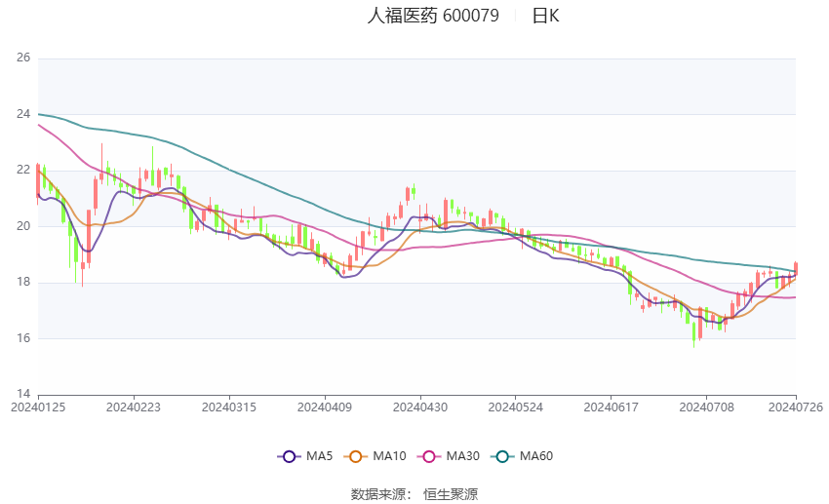Click the chart title 人福医药 600079
This screenshot has width=829, height=504.
point(433,16)
